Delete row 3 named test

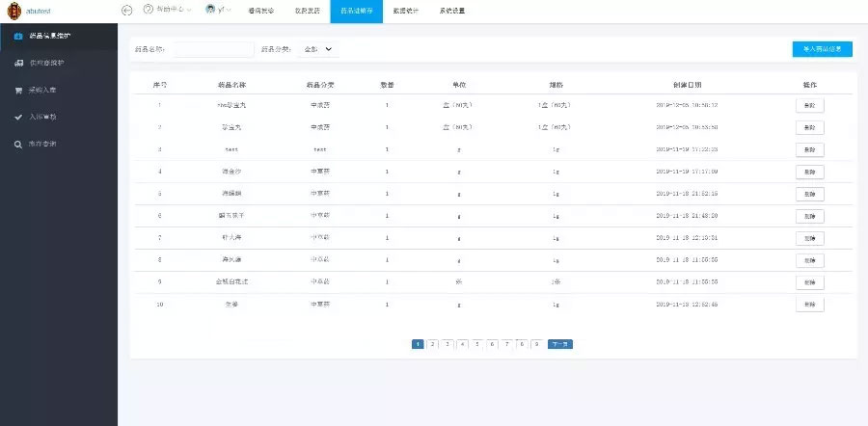tap(809, 149)
